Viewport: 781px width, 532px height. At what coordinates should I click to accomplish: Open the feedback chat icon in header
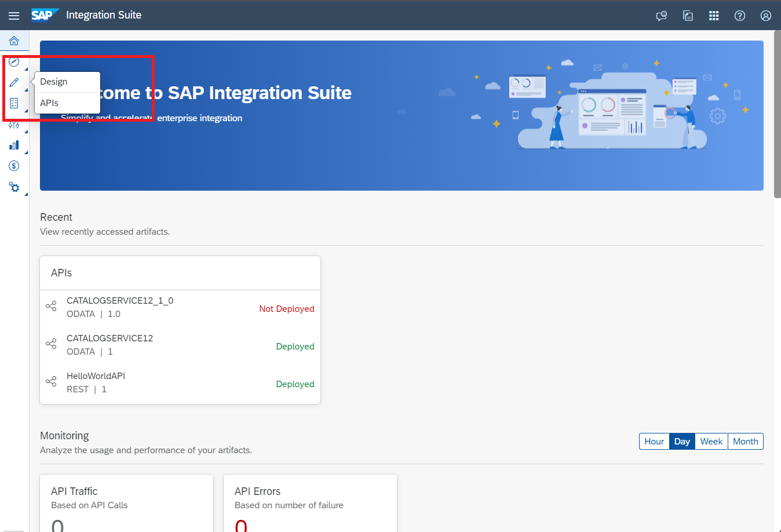coord(662,16)
